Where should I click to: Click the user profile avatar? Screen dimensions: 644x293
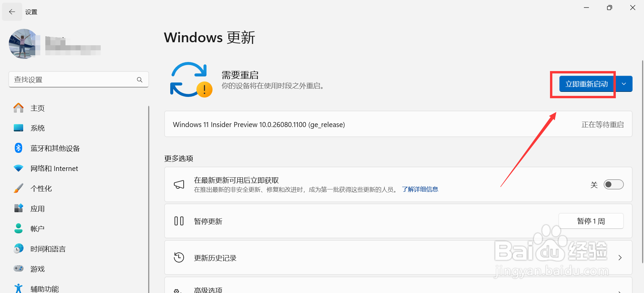coord(24,44)
